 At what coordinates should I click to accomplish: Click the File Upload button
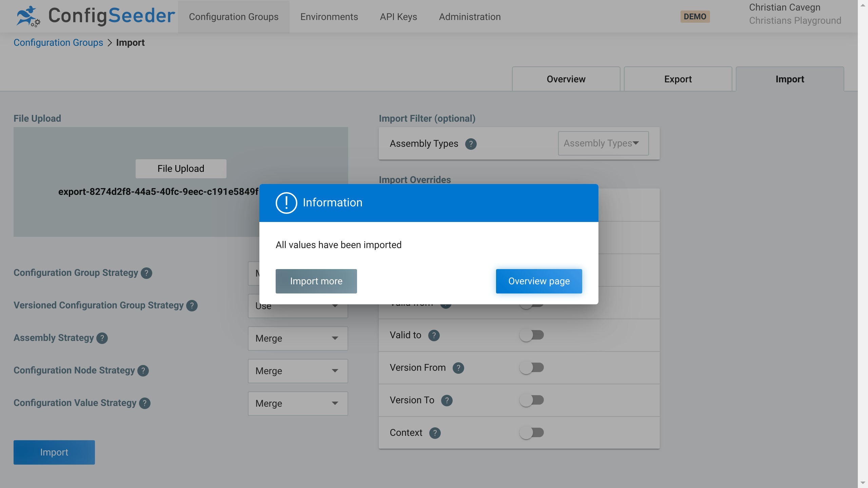click(x=180, y=168)
